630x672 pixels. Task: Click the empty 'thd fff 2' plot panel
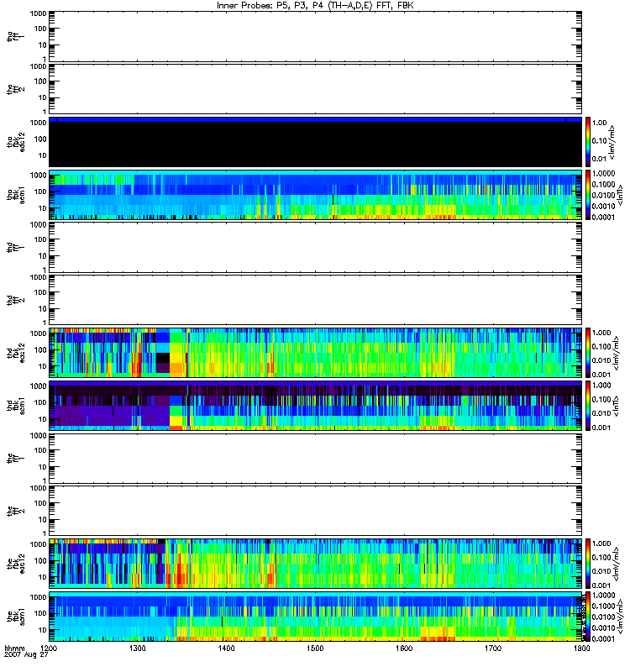[315, 300]
